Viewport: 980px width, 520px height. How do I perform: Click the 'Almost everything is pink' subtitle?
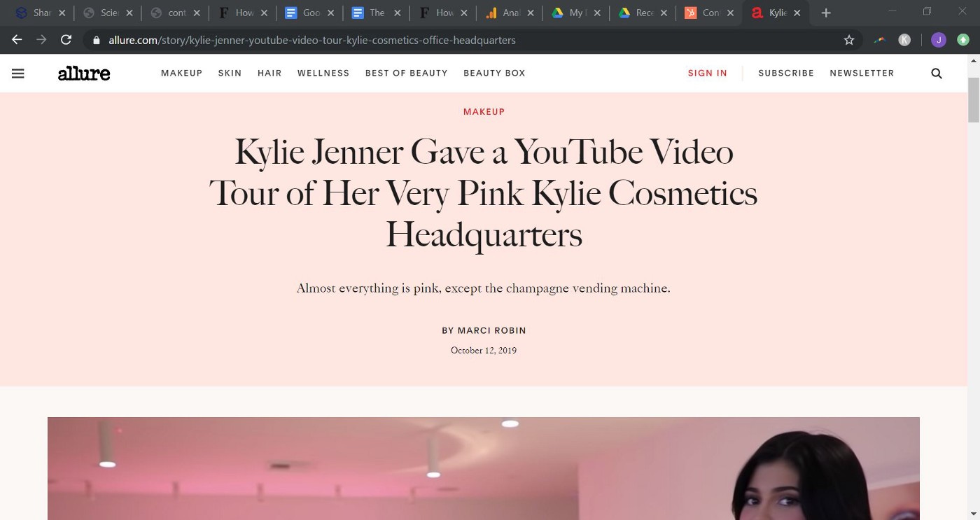[484, 288]
